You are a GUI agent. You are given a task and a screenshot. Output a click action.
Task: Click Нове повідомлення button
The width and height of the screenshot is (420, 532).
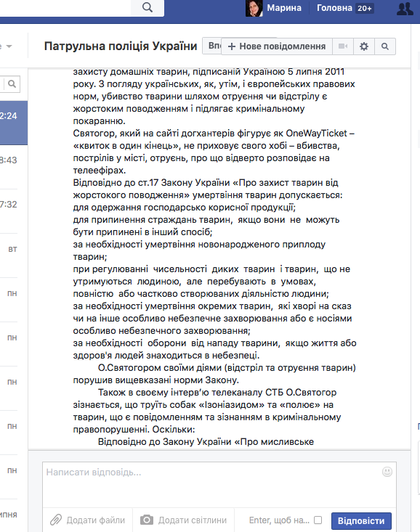point(276,46)
